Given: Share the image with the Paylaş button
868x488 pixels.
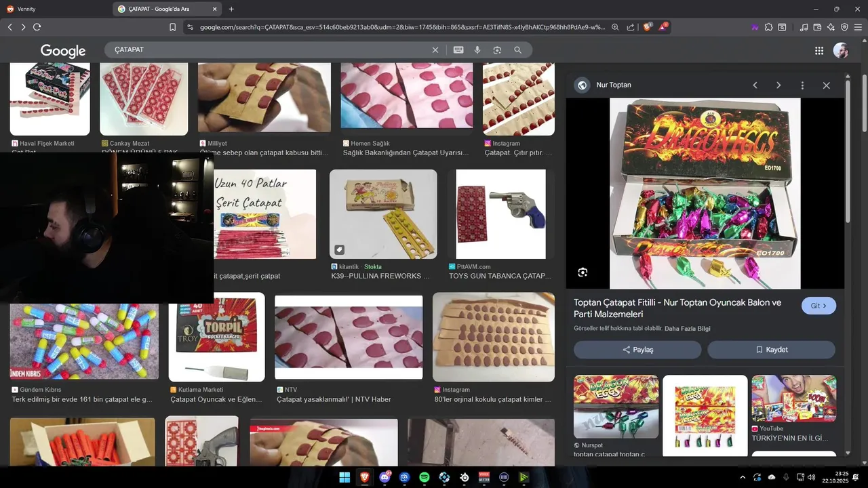Looking at the screenshot, I should pos(637,350).
